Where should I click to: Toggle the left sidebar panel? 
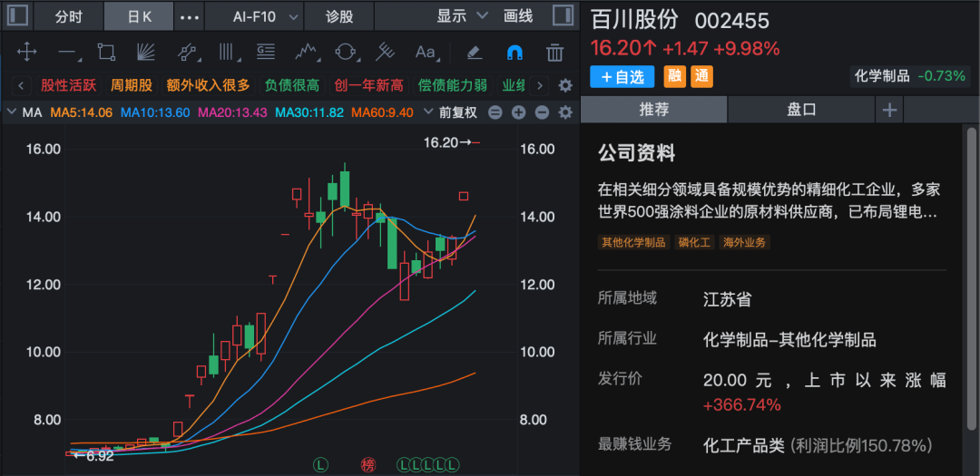18,16
